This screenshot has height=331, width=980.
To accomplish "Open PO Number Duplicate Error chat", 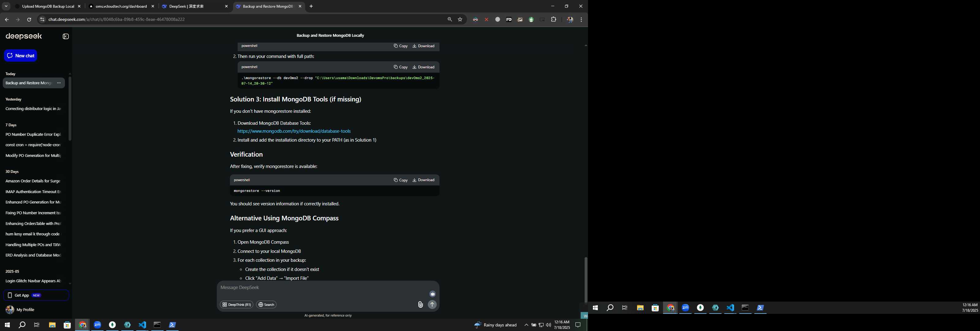I will (x=33, y=135).
